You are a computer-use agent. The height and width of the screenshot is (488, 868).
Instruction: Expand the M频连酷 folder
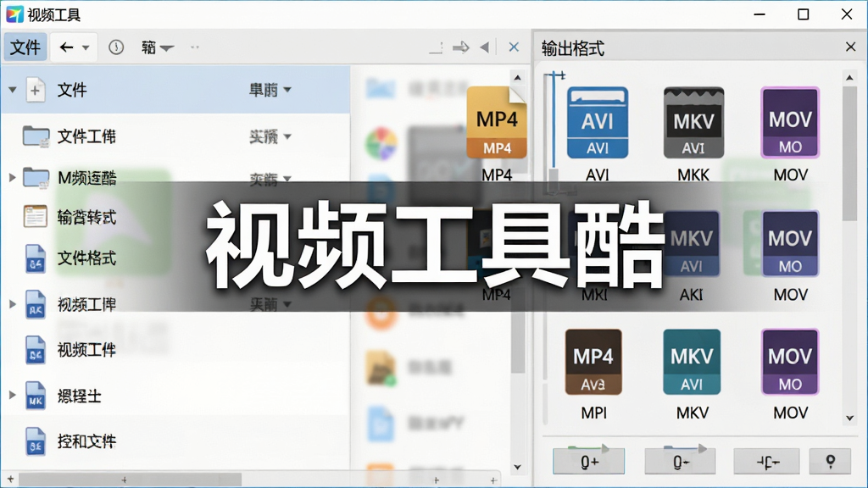point(12,178)
